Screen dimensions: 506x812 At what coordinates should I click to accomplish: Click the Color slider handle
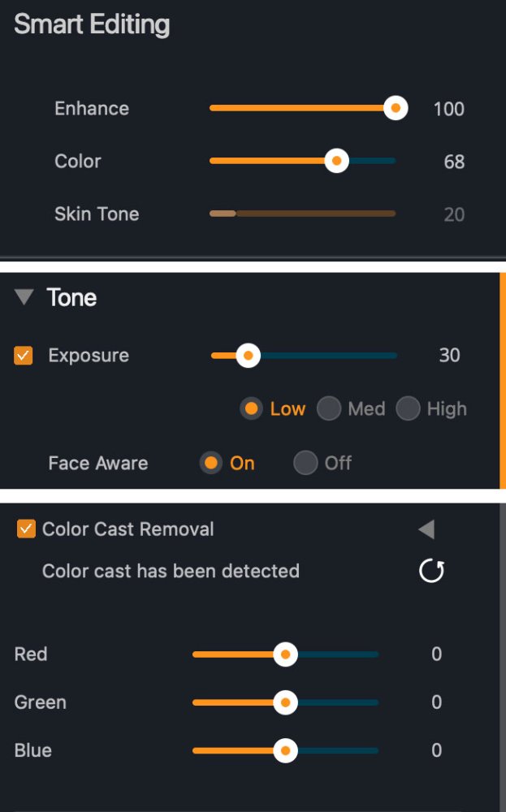336,161
